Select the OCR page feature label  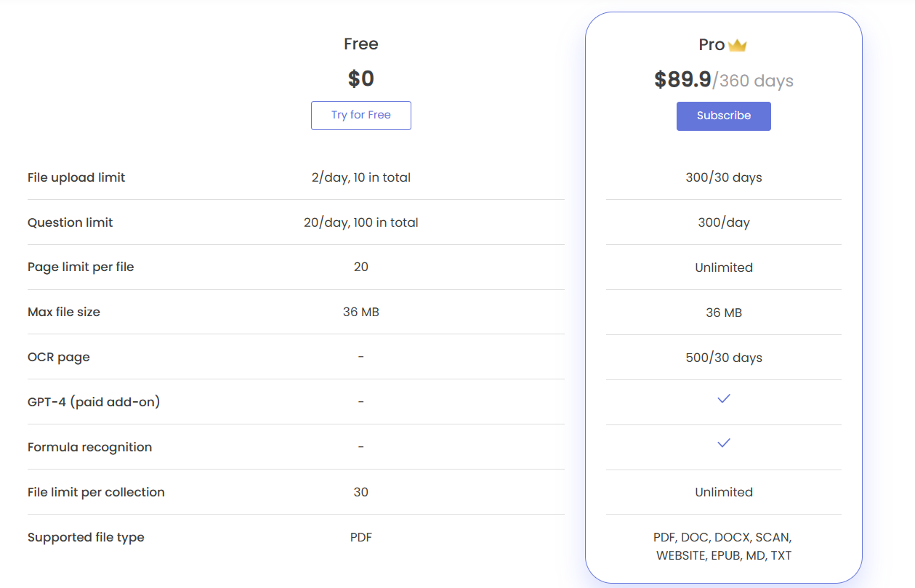click(59, 357)
